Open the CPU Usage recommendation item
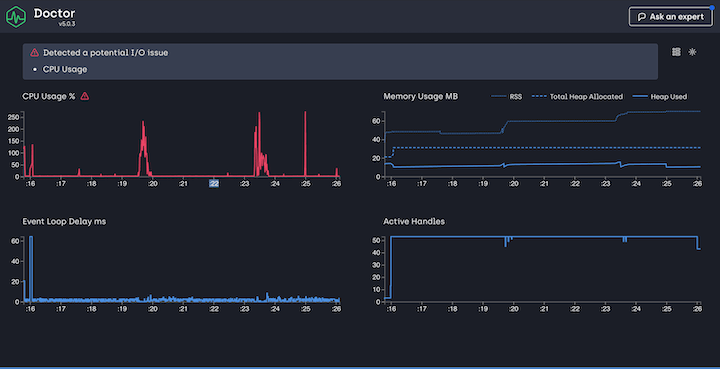The image size is (720, 369). [65, 69]
